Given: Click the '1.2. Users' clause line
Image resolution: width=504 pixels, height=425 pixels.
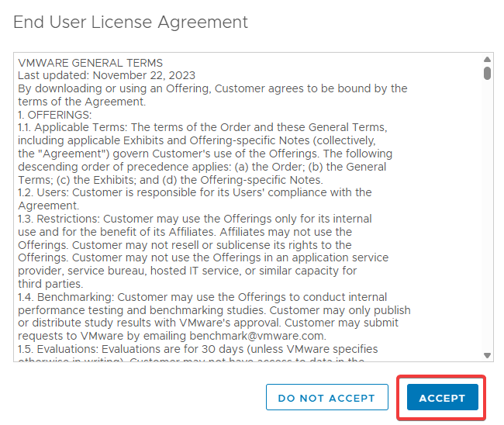Looking at the screenshot, I should [195, 192].
